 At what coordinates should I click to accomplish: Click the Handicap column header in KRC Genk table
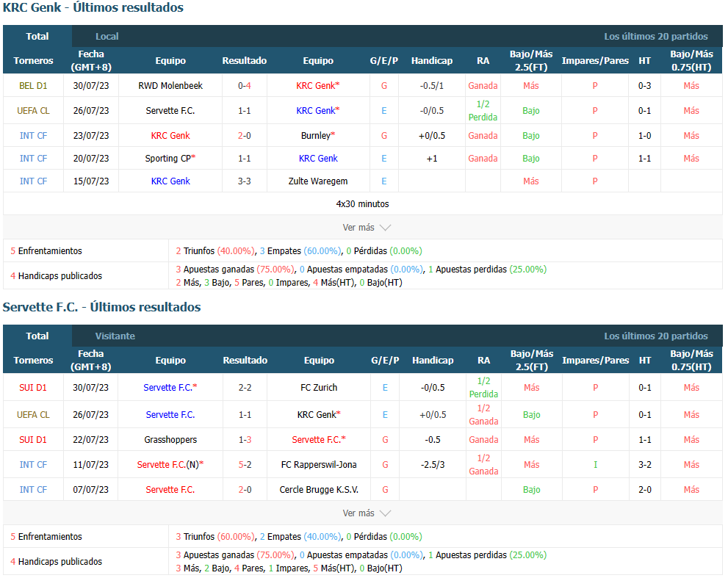pos(432,60)
